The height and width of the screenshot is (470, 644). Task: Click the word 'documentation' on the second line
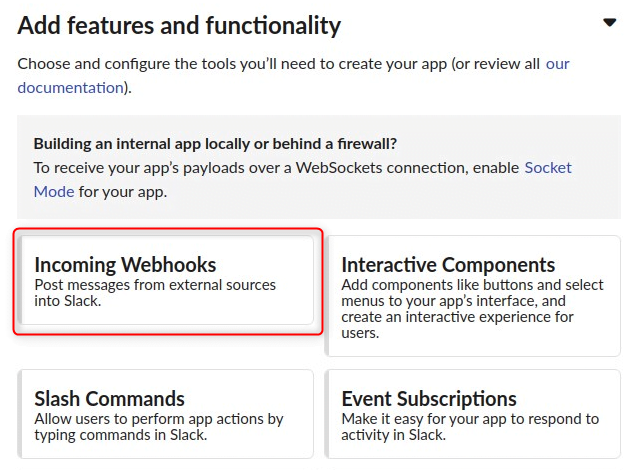71,88
